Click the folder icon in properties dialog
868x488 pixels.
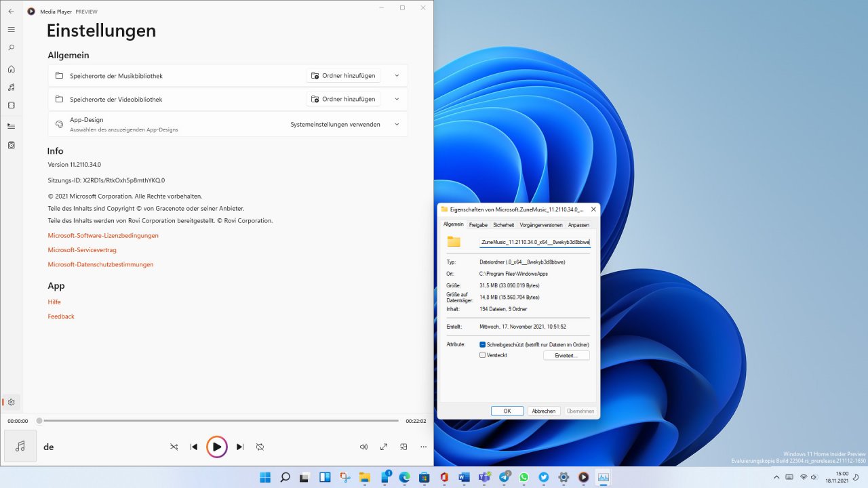(454, 242)
